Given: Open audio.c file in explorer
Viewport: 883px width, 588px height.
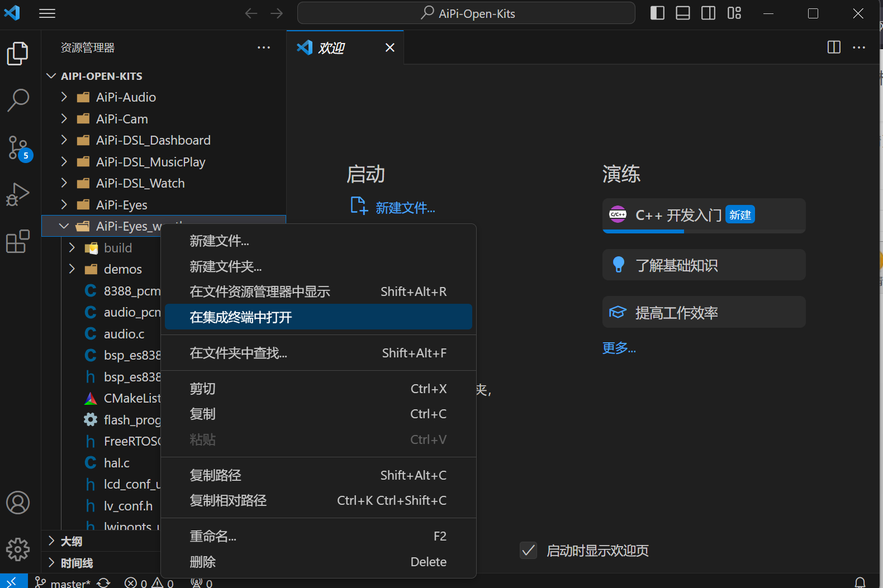Looking at the screenshot, I should [102, 334].
